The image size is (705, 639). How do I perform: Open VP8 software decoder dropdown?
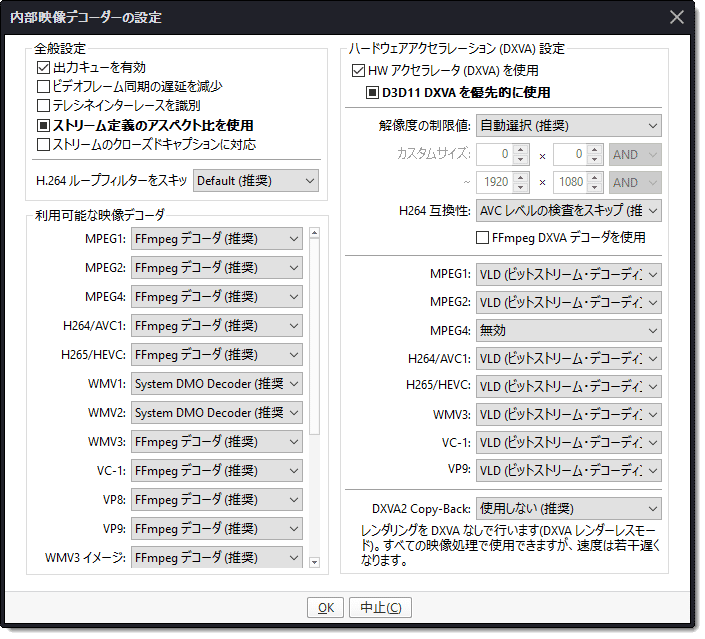[217, 500]
